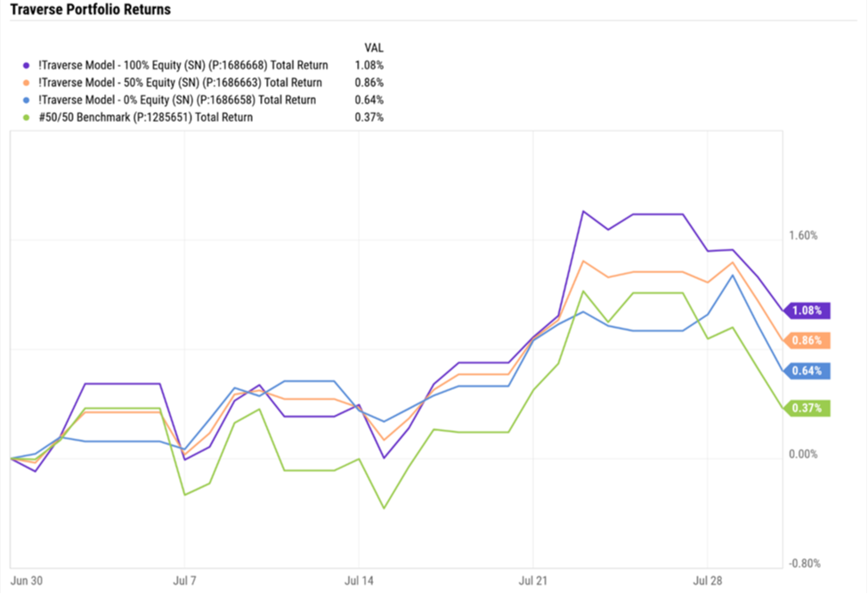Click the Traverse Portfolio Returns chart title
The image size is (868, 594).
click(90, 10)
